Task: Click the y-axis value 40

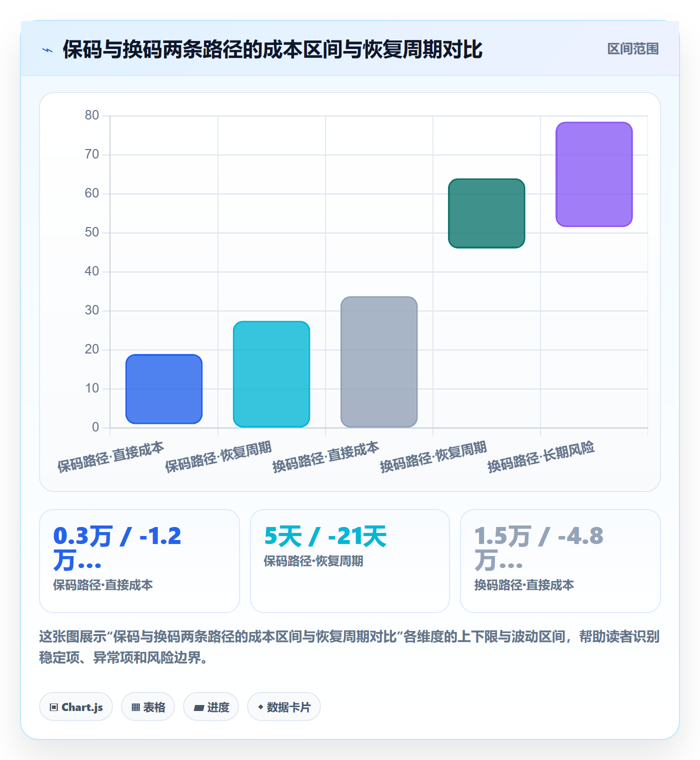Action: 92,271
